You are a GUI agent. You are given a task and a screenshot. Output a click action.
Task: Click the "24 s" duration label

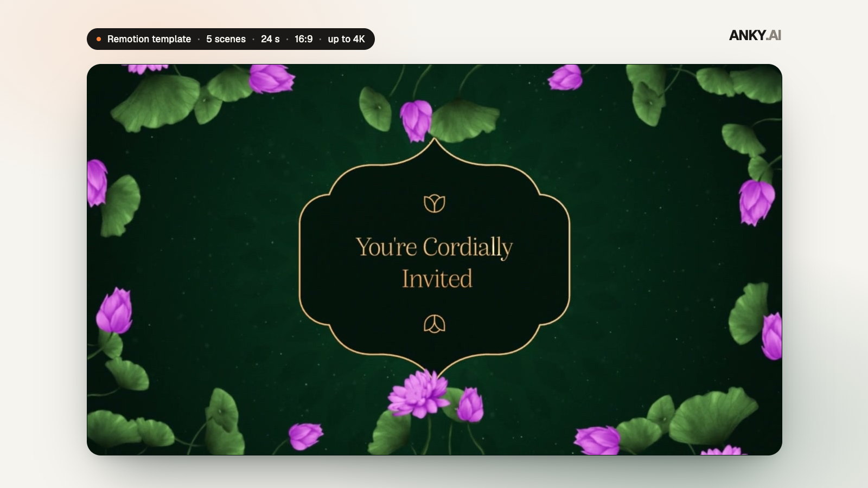tap(270, 39)
